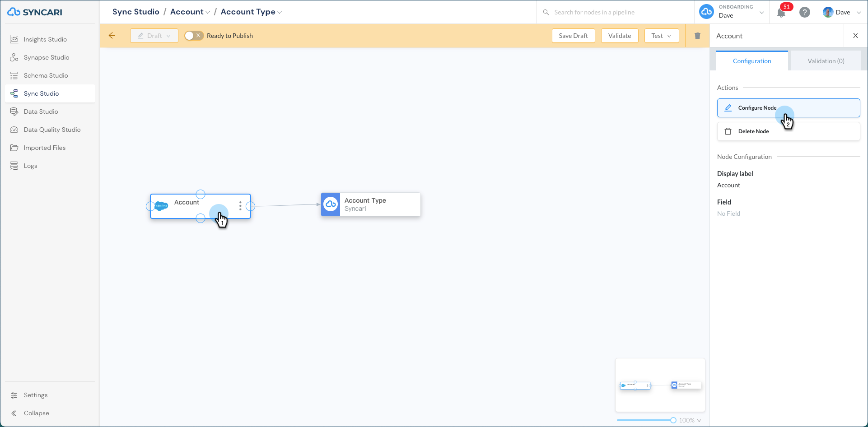Click Account node's right connector circle
The width and height of the screenshot is (868, 427).
[x=250, y=206]
